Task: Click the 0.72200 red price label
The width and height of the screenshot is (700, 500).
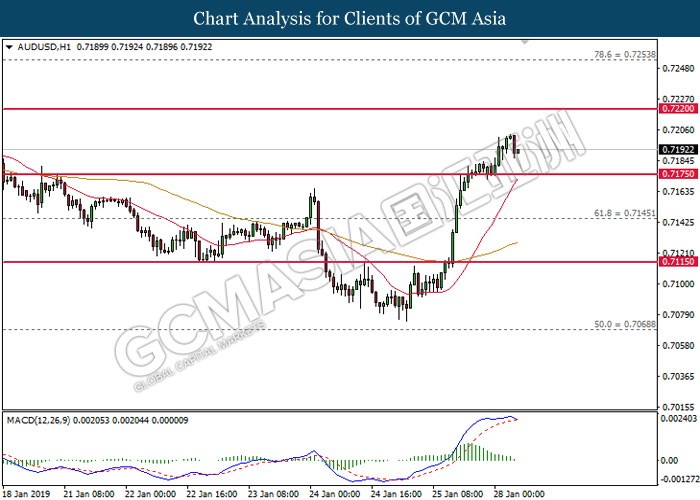Action: click(x=678, y=109)
